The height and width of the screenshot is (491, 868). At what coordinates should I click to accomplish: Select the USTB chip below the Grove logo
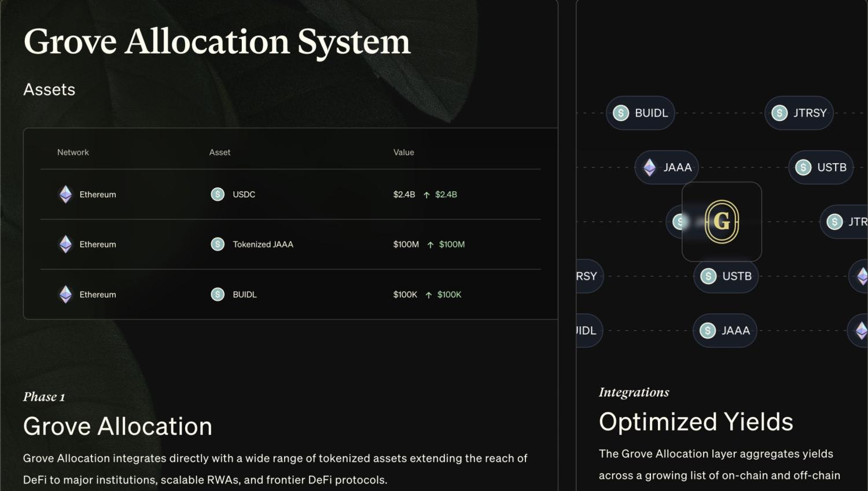point(726,276)
